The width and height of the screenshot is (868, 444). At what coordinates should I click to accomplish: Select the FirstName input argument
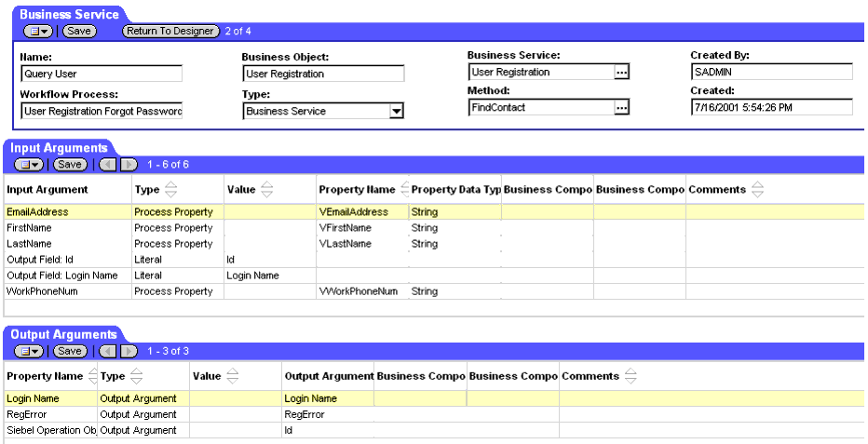[29, 228]
